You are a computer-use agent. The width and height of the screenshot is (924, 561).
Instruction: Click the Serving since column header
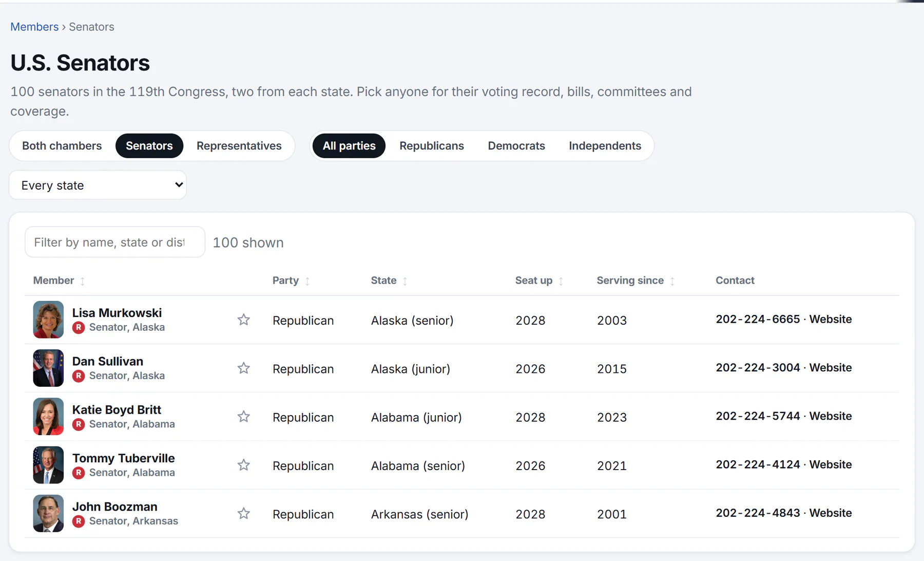click(x=630, y=280)
